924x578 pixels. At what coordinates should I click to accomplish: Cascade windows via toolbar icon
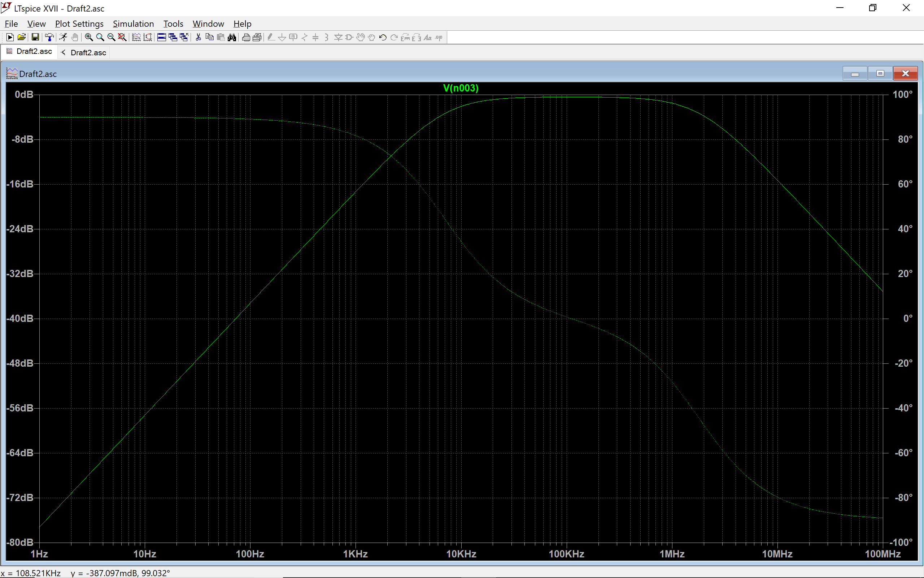tap(173, 37)
